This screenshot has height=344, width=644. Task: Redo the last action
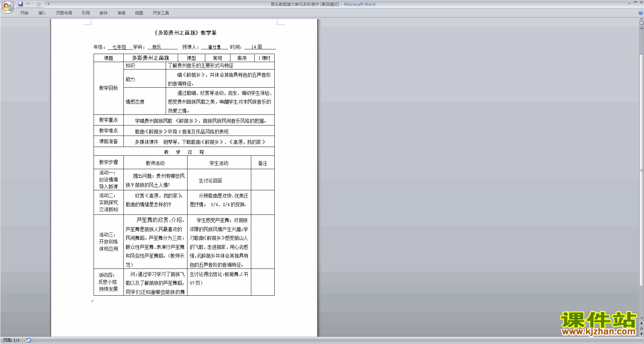(39, 4)
